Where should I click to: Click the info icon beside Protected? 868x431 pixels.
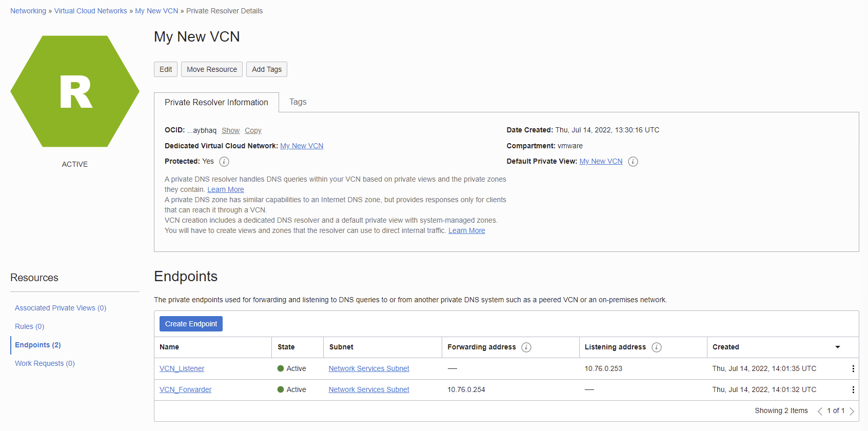point(224,162)
